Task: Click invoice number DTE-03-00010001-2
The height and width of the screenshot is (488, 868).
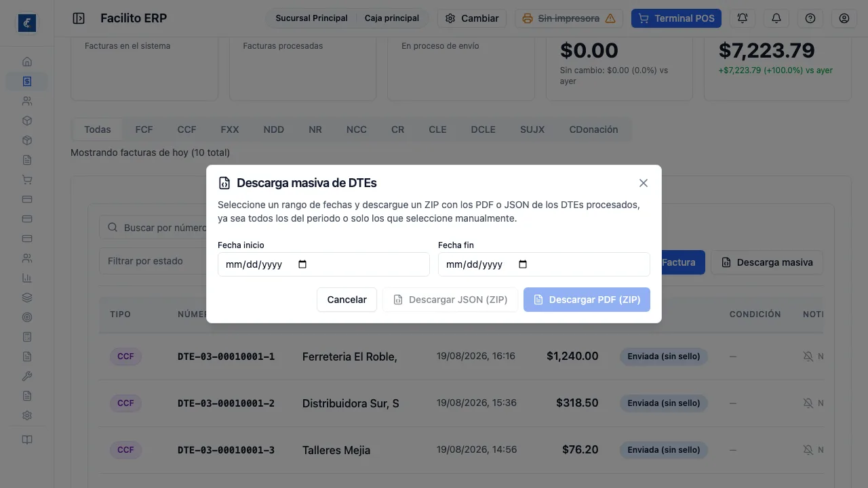Action: coord(226,403)
